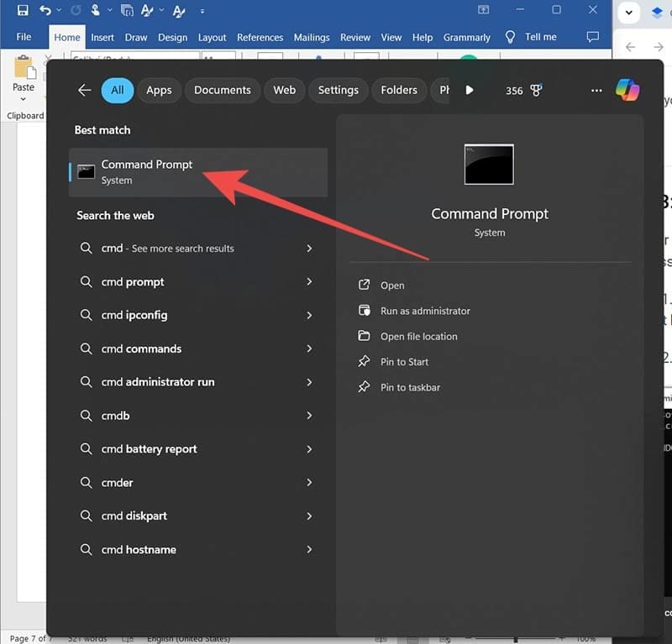Click the Ribbon Display Options icon
672x644 pixels.
pos(484,10)
